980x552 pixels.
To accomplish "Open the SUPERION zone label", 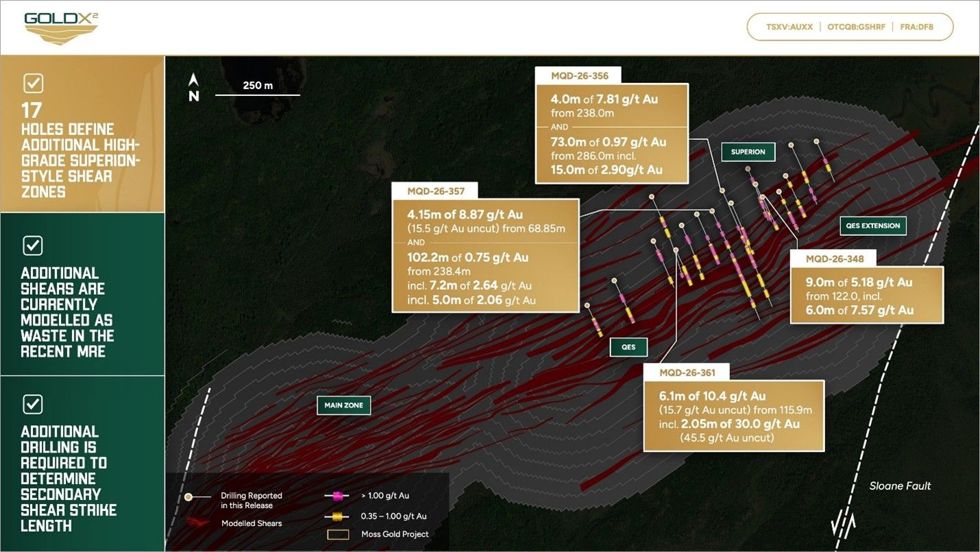I will 748,152.
